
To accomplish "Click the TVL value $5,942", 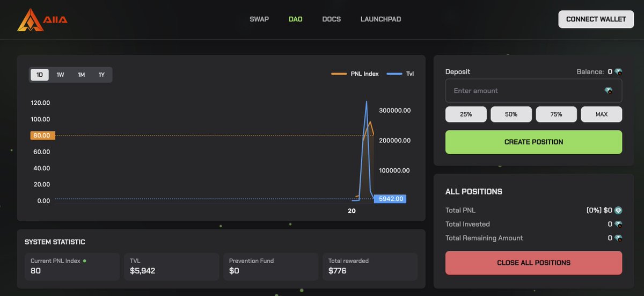I will pos(142,271).
